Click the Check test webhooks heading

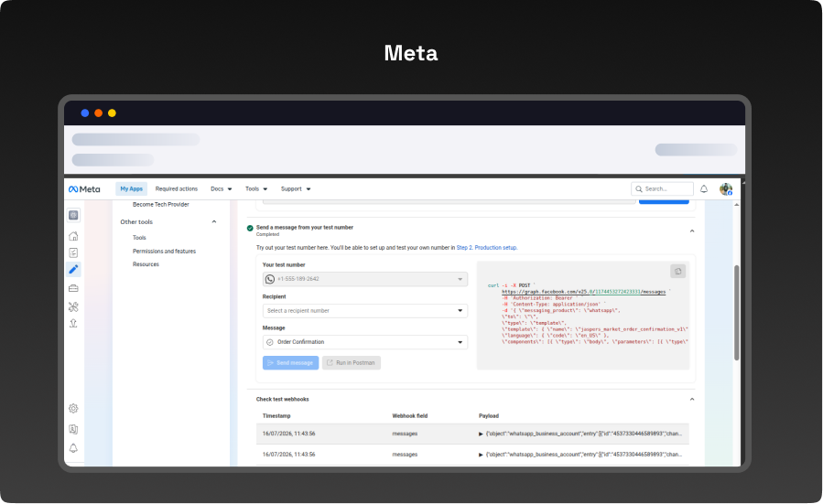click(x=282, y=399)
